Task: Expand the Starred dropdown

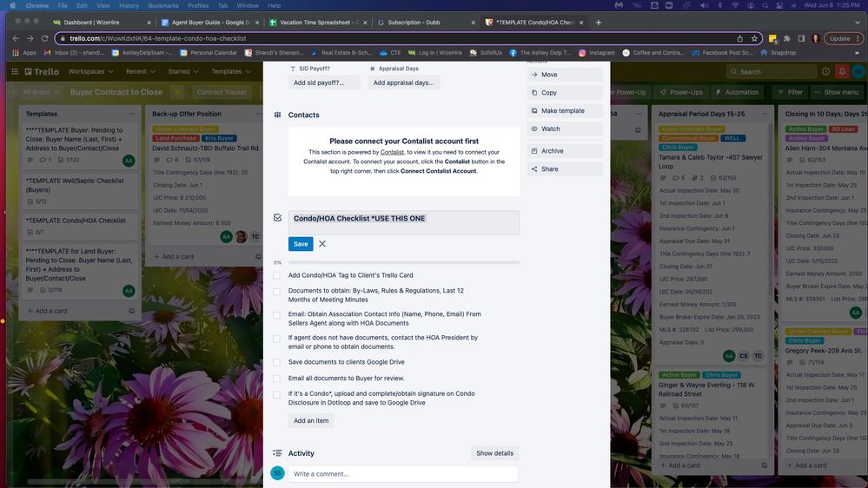Action: 183,71
